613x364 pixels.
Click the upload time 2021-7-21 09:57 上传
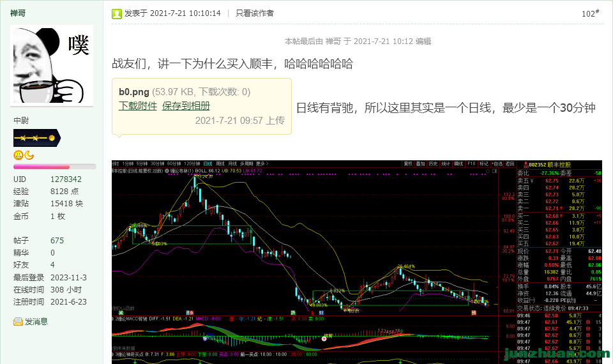point(240,121)
